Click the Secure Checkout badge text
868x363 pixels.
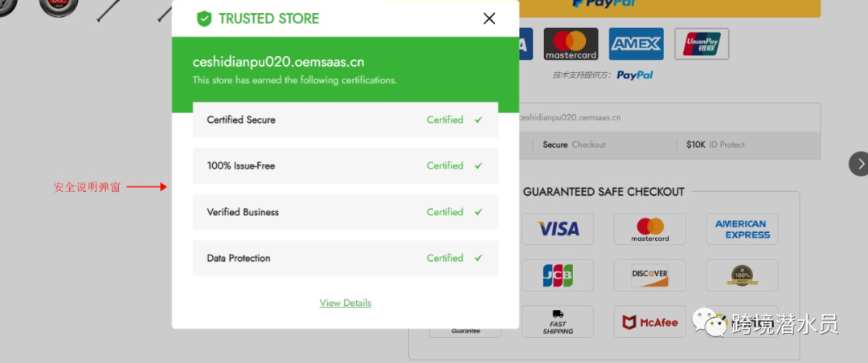click(574, 145)
